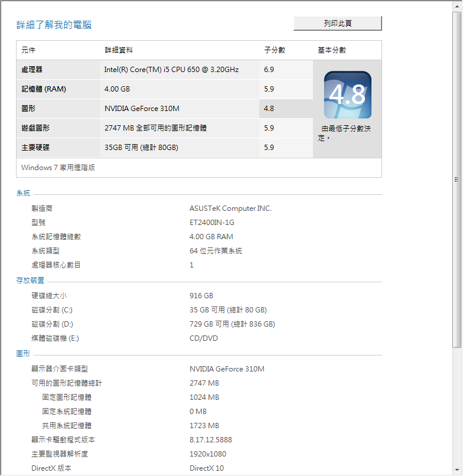
Task: Click the CD/DVD value
Action: (x=204, y=338)
